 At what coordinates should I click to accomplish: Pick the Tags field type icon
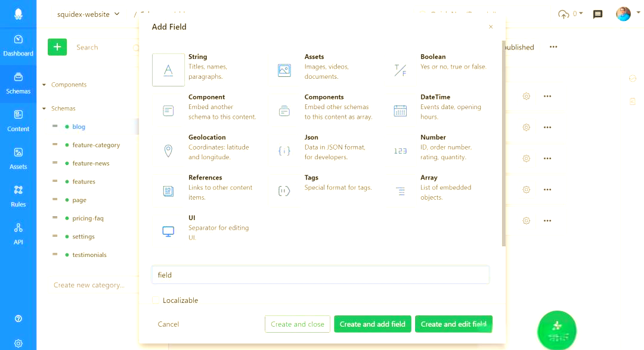point(284,191)
